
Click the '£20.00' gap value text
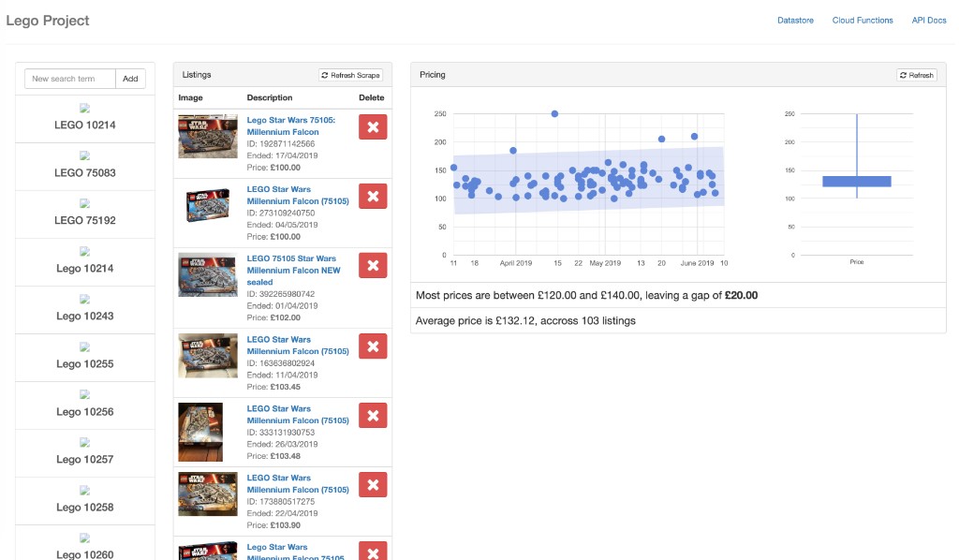tap(742, 295)
